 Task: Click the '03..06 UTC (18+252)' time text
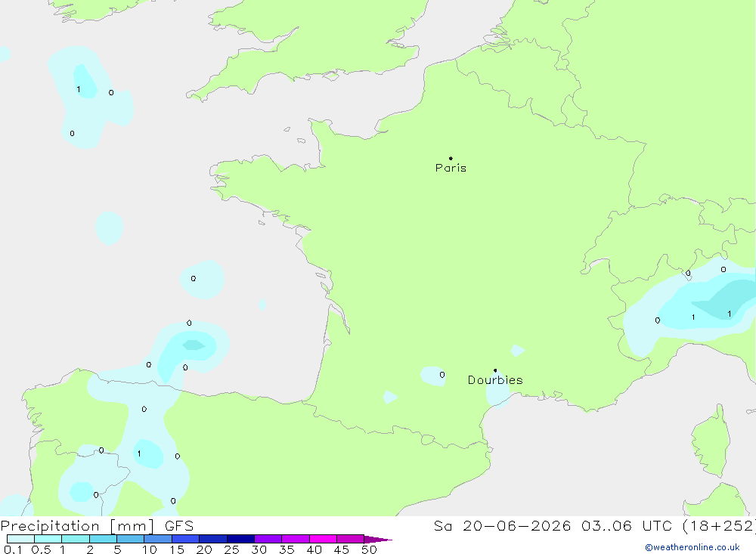(668, 525)
